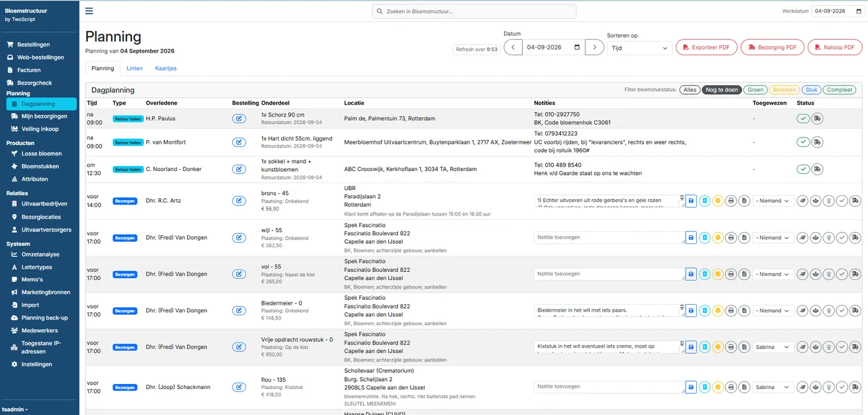Click document icon in brons - 45 row
Screen dimensions: 868x415
coord(745,201)
